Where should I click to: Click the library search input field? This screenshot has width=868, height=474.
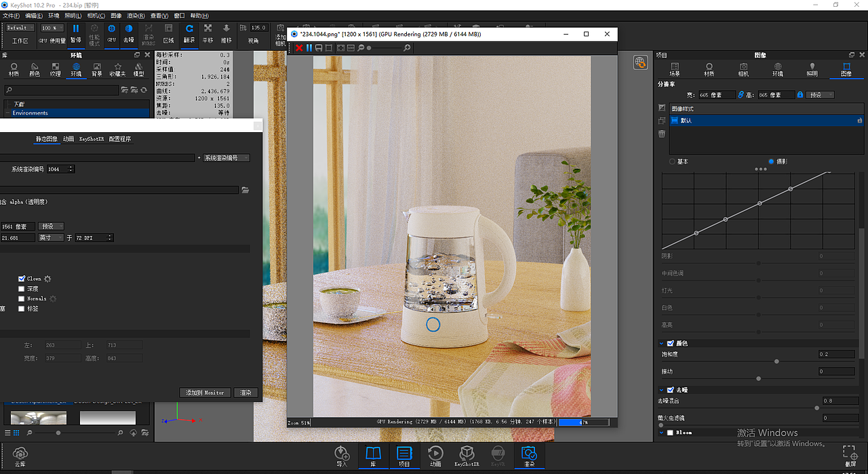point(61,90)
